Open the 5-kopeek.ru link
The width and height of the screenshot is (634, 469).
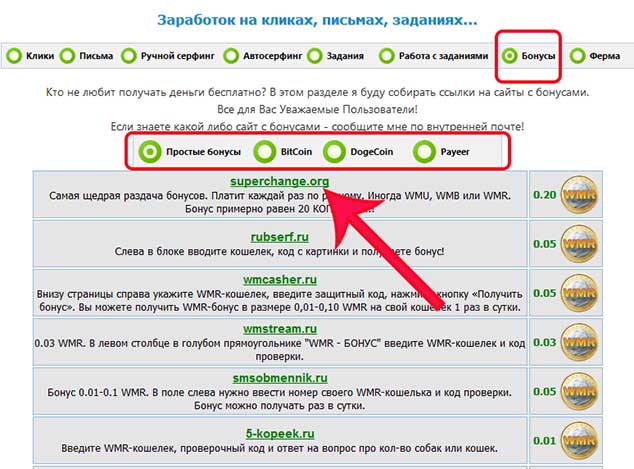pyautogui.click(x=280, y=434)
